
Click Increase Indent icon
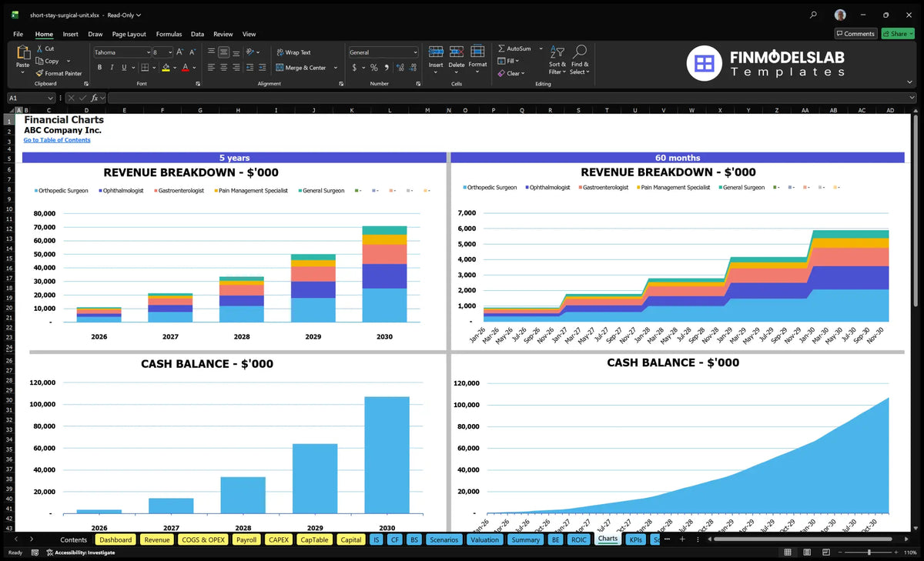click(x=263, y=68)
